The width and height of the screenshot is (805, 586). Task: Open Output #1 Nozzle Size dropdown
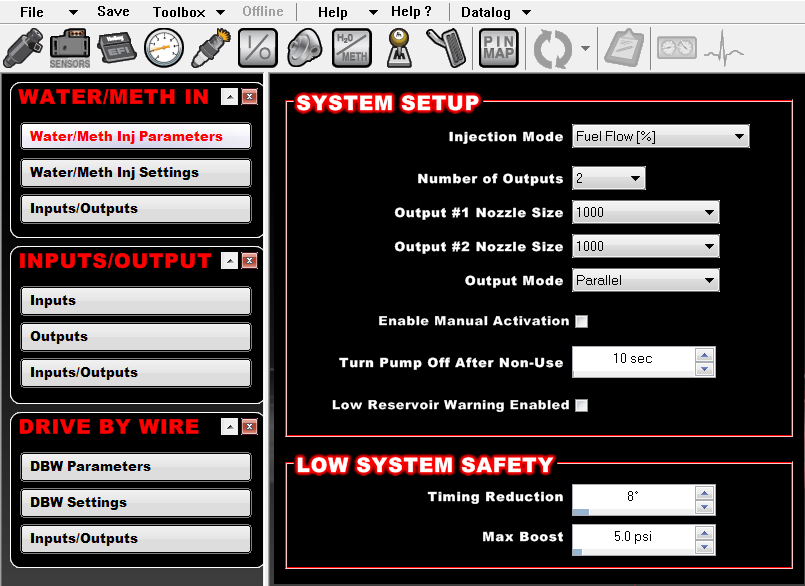pyautogui.click(x=646, y=212)
